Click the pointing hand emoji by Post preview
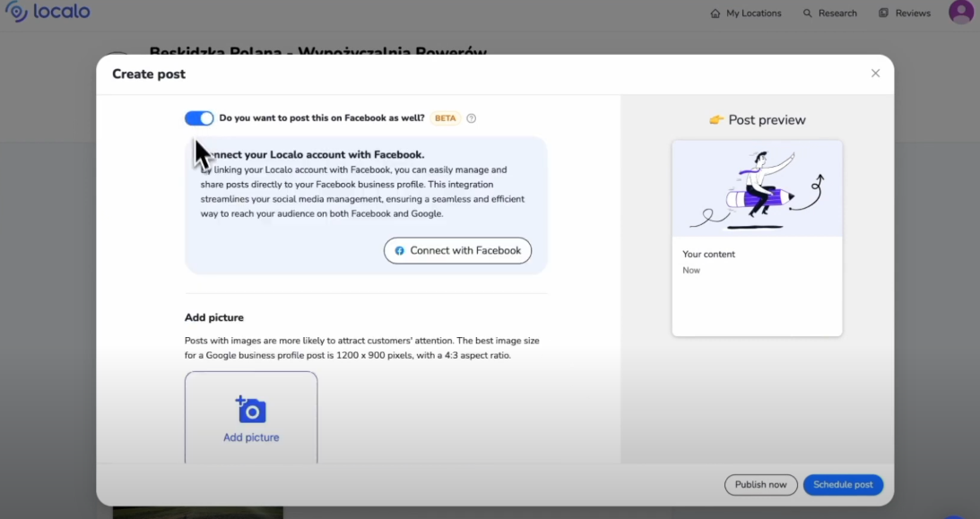980x519 pixels. [x=715, y=120]
